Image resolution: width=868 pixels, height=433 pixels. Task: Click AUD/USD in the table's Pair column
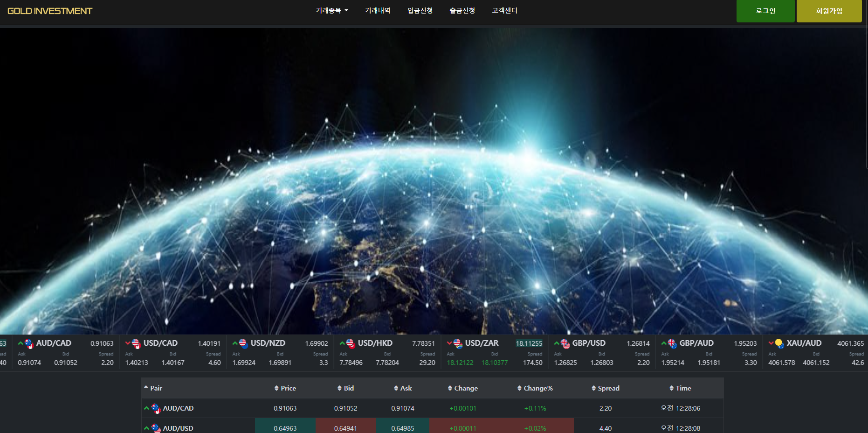(178, 428)
